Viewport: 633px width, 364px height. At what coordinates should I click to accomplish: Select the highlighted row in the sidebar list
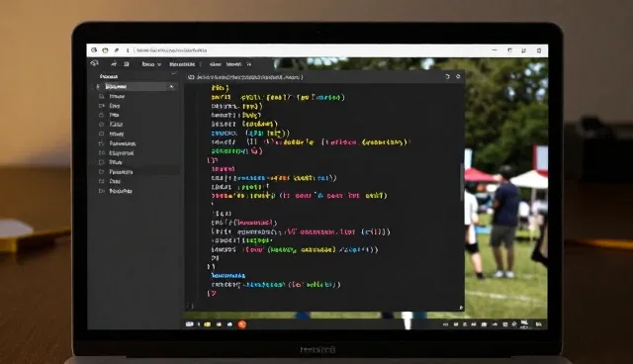point(136,86)
